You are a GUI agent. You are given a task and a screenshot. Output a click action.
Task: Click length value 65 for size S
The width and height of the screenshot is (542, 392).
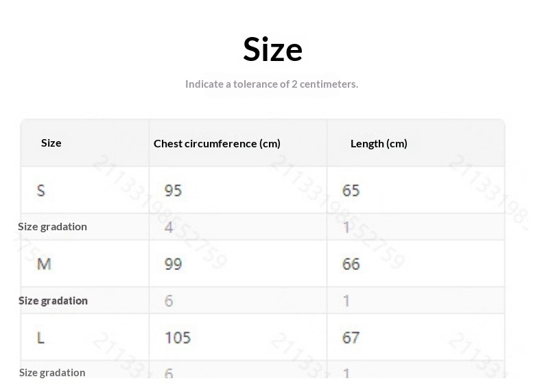[351, 190]
